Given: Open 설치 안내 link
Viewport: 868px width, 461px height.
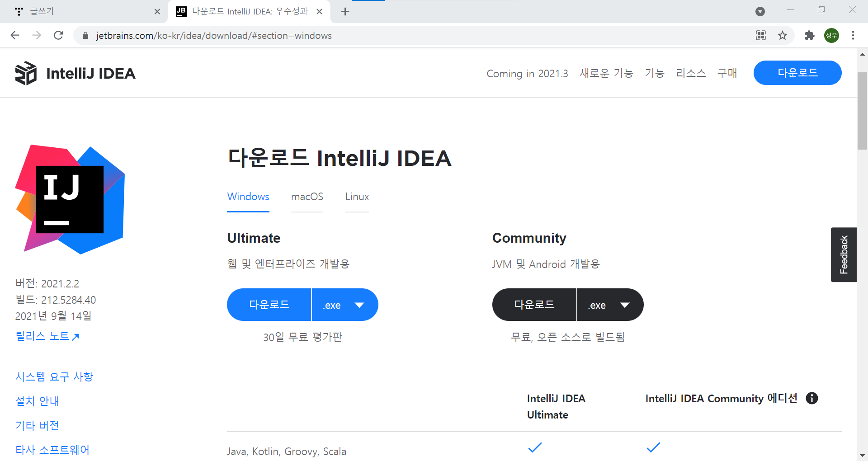Looking at the screenshot, I should (37, 401).
